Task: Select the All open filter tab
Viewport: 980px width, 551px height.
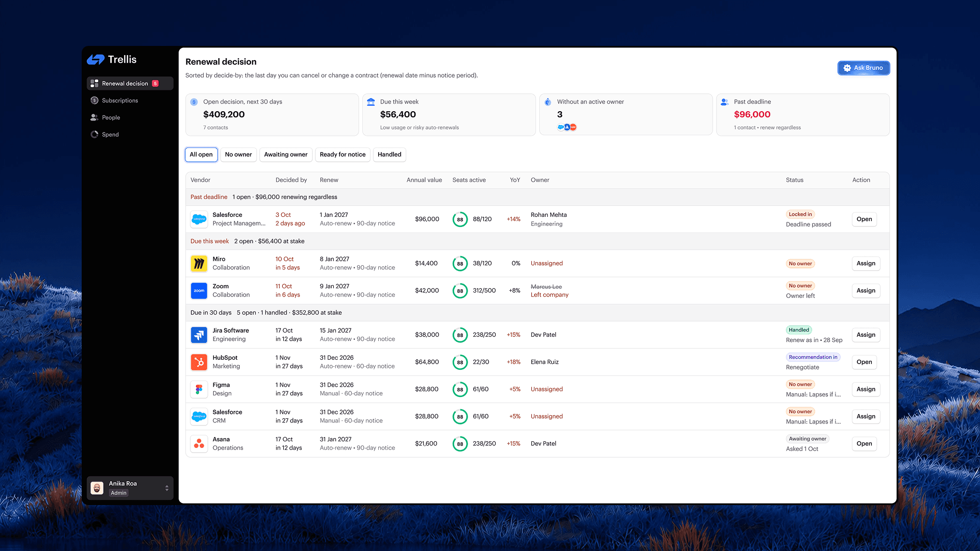Action: click(201, 155)
